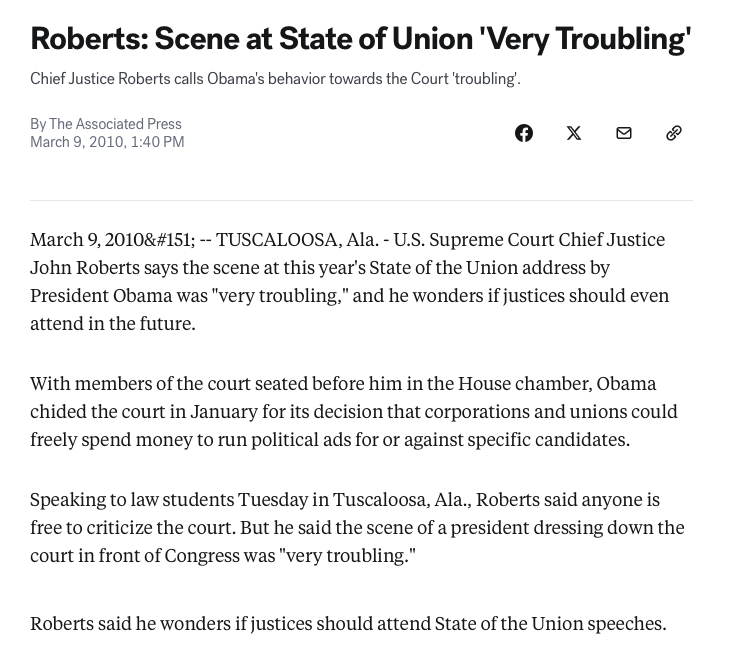Share the article on Facebook
Viewport: 736px width, 670px height.
point(524,133)
